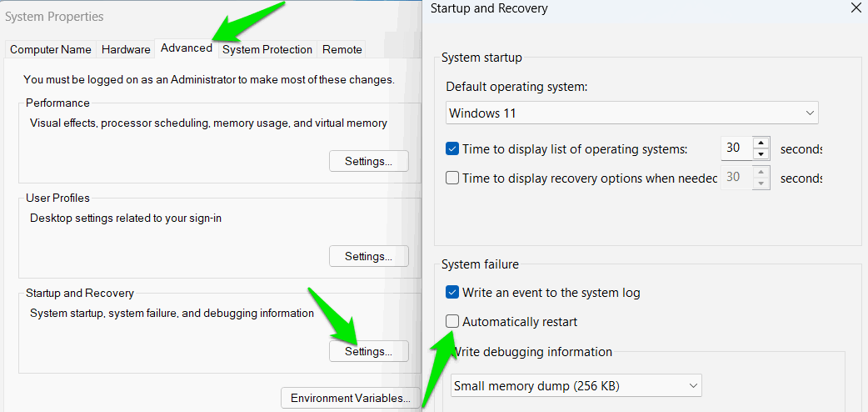The image size is (868, 412).
Task: Uncheck Write an event to the system log
Action: click(x=452, y=292)
